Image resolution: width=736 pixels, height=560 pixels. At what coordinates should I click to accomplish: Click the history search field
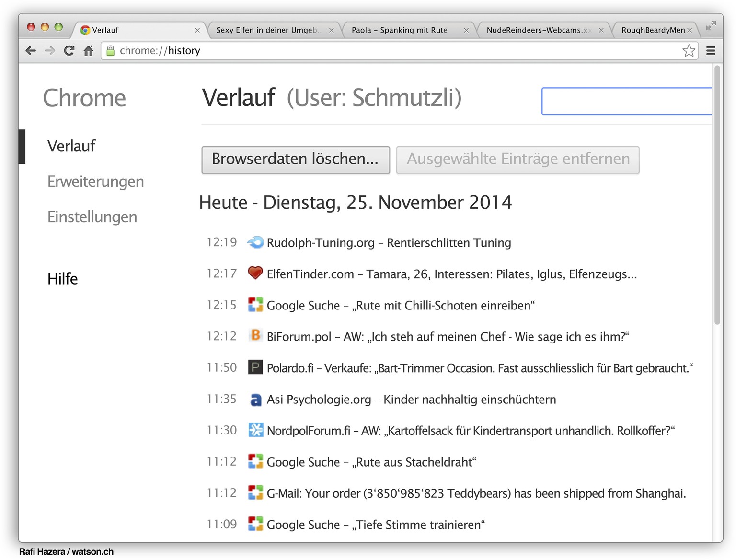(x=626, y=101)
